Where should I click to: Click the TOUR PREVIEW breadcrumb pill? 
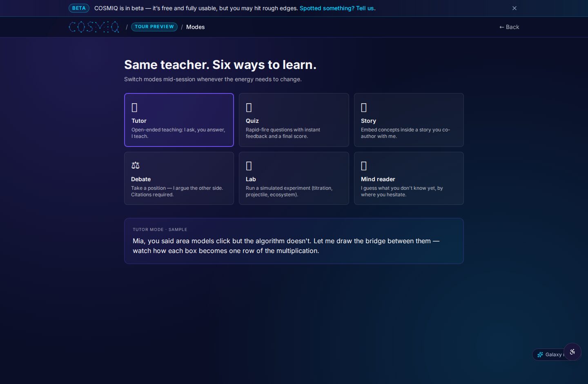(x=154, y=27)
